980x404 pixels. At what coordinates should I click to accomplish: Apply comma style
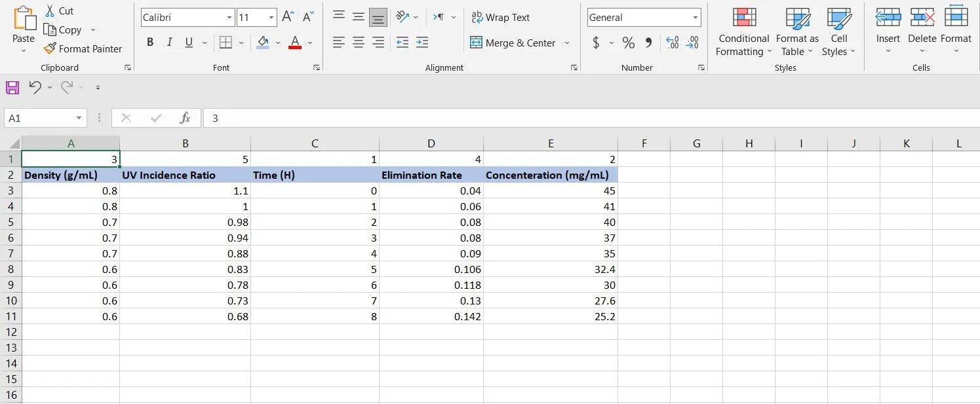click(648, 43)
